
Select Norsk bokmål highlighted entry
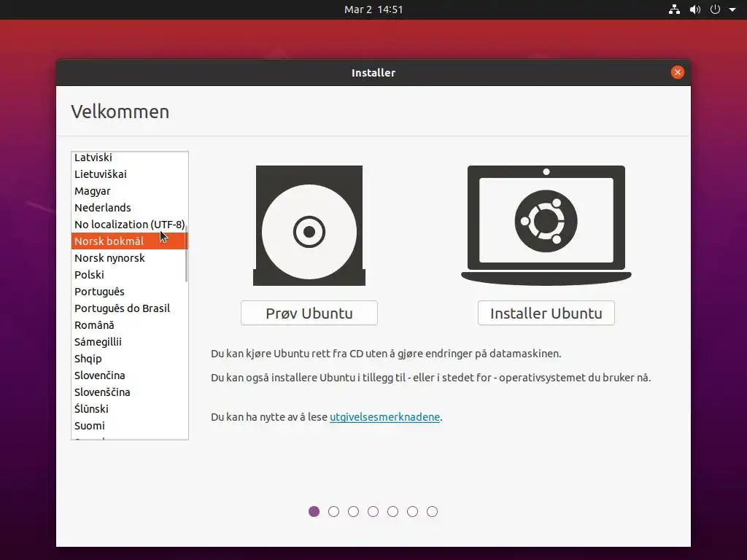click(128, 241)
